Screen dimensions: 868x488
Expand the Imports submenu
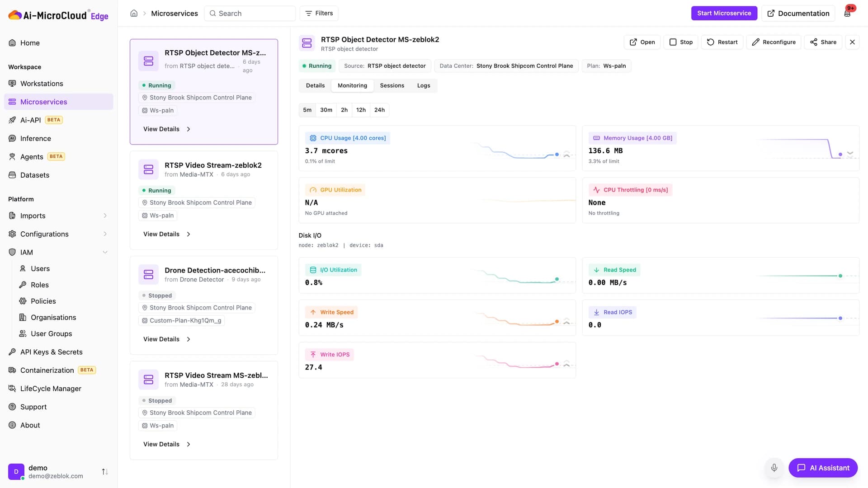105,216
